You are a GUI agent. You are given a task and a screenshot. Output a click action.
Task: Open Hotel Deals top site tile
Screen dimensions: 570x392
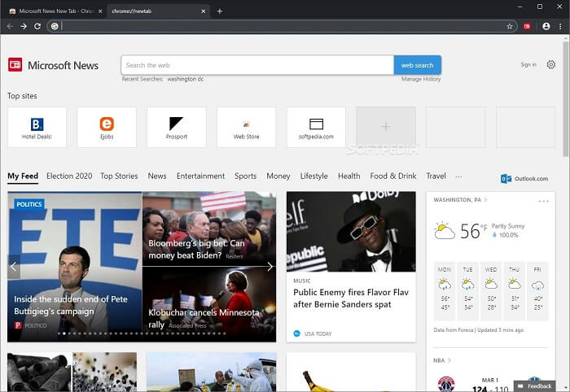point(37,127)
